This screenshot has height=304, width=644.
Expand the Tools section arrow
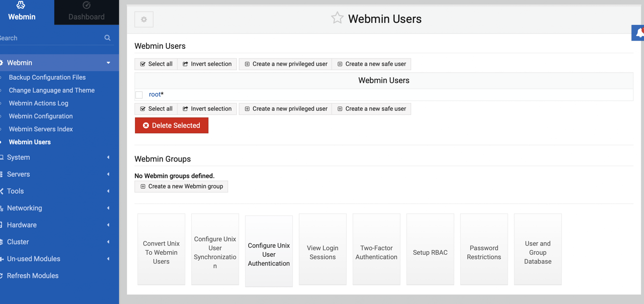click(108, 191)
